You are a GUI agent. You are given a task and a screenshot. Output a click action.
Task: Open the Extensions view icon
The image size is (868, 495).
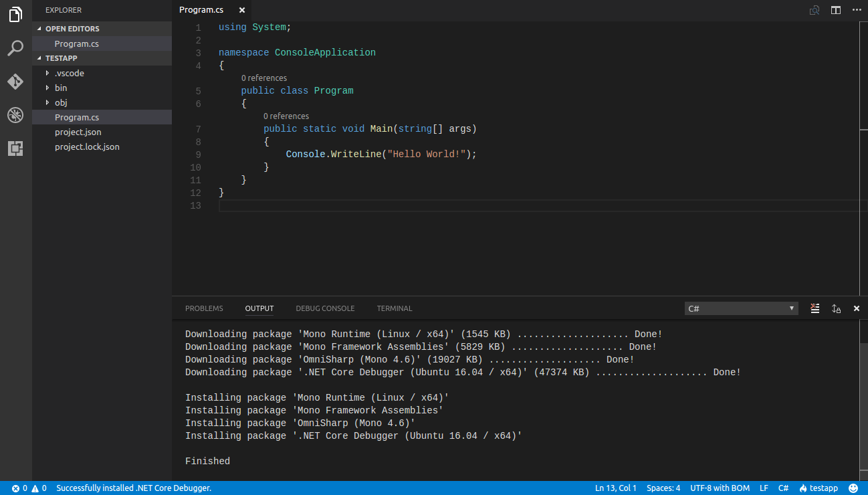[15, 148]
